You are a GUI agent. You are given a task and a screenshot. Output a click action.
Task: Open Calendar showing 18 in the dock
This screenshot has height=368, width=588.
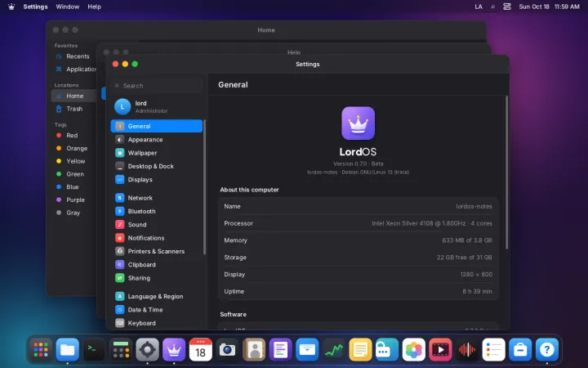(201, 350)
